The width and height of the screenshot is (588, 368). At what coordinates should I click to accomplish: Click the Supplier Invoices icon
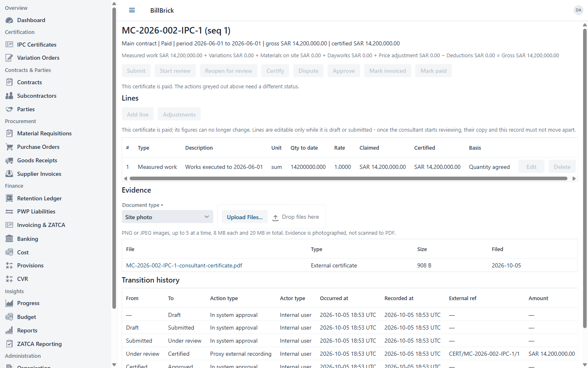pyautogui.click(x=9, y=174)
